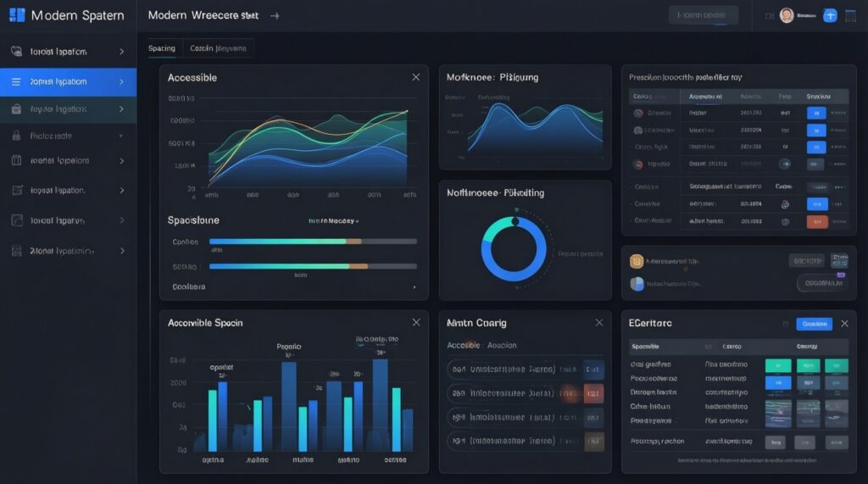Click the red button in the table's last row
The height and width of the screenshot is (484, 868).
tap(817, 222)
